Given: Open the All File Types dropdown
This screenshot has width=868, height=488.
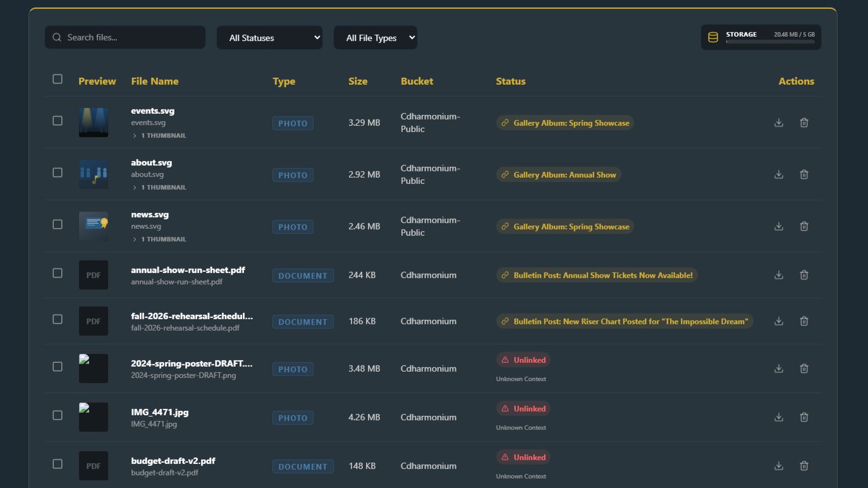Looking at the screenshot, I should [376, 37].
